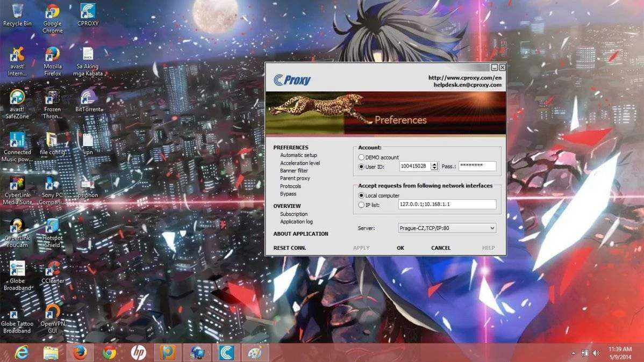Open the Server dropdown list

point(447,228)
